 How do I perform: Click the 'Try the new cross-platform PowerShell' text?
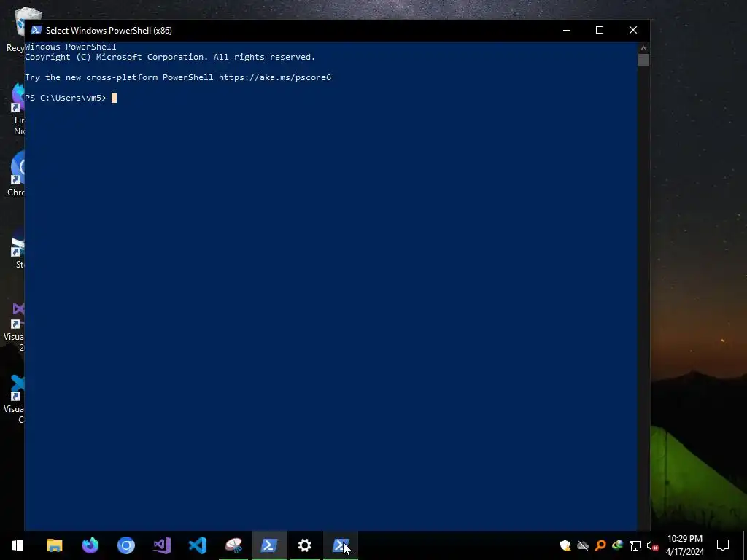[119, 77]
